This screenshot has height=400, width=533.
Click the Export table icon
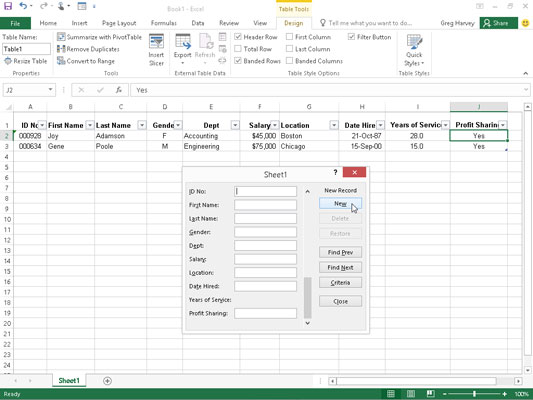click(183, 50)
